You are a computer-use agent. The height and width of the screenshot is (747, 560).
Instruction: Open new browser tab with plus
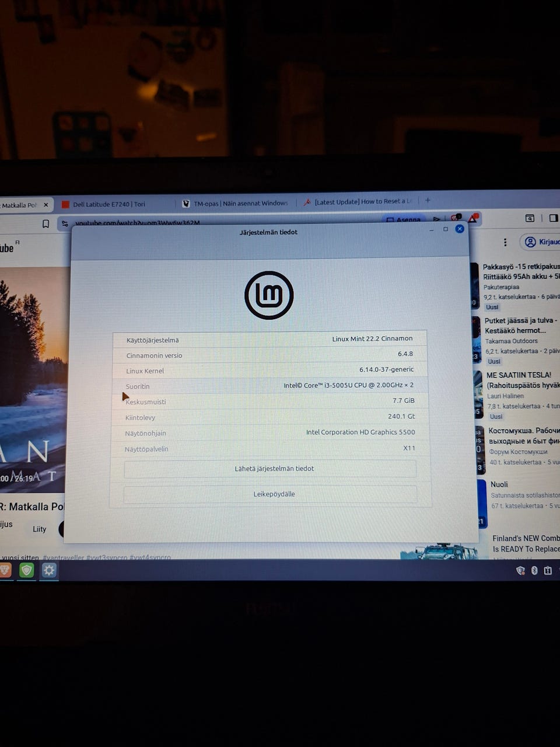[428, 200]
